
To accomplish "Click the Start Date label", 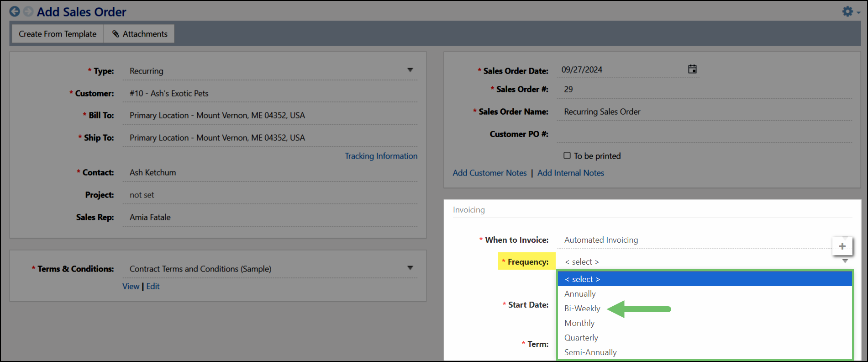I will (528, 305).
